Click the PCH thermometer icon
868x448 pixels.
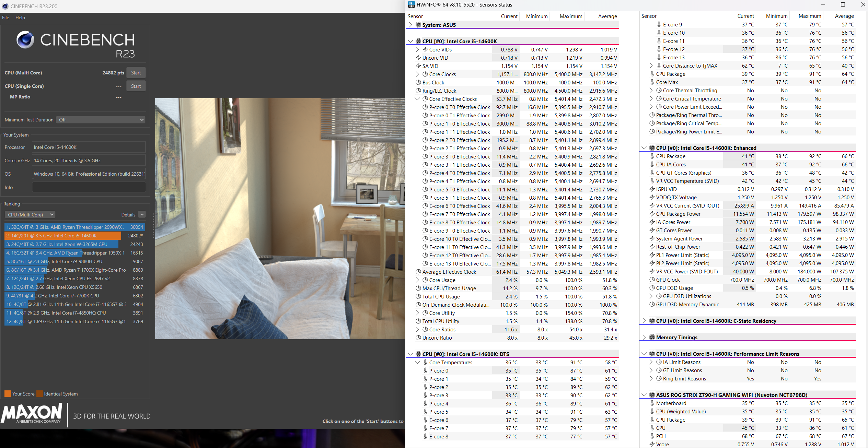click(x=652, y=436)
